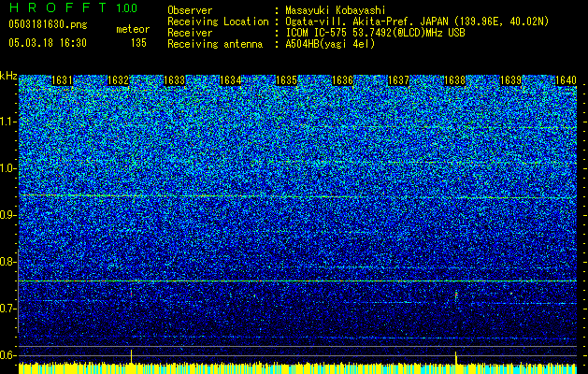This screenshot has width=588, height=374.
Task: Click the kHz axis unit label
Action: tap(8, 76)
